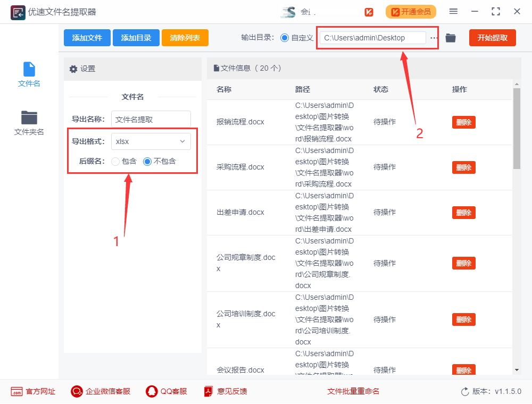Image resolution: width=532 pixels, height=404 pixels.
Task: Open the hamburger menu in title bar
Action: (453, 11)
